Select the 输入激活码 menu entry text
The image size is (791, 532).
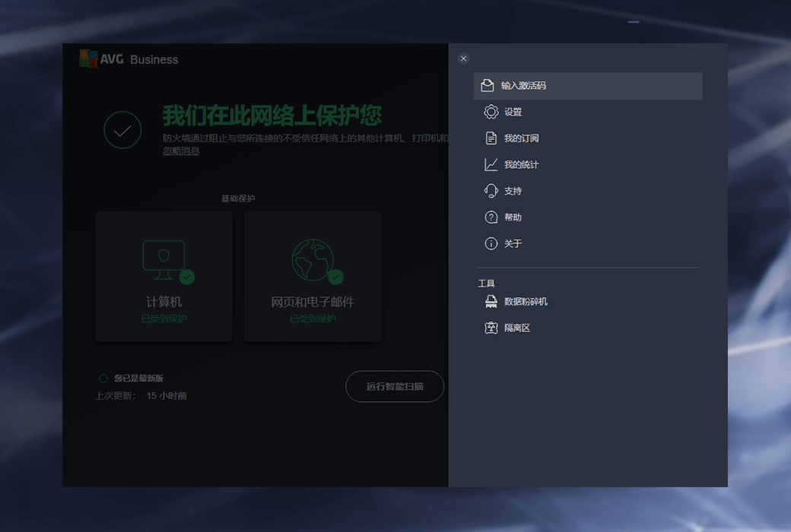click(x=523, y=86)
